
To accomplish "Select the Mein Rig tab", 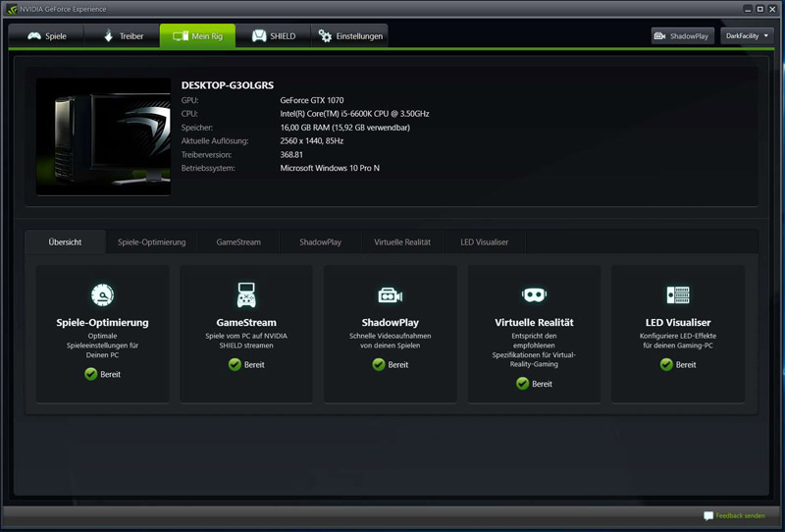I will pos(197,36).
